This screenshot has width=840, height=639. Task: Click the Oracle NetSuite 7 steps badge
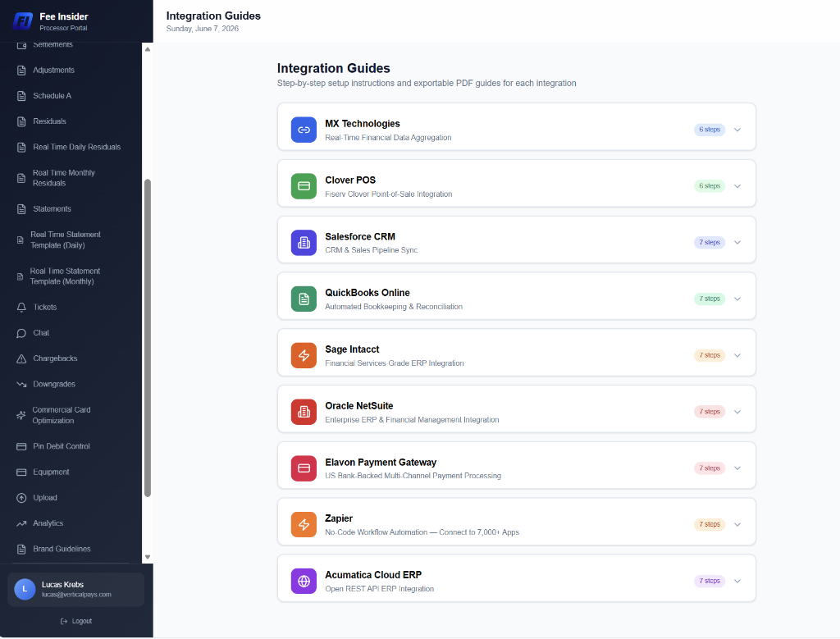click(x=710, y=412)
